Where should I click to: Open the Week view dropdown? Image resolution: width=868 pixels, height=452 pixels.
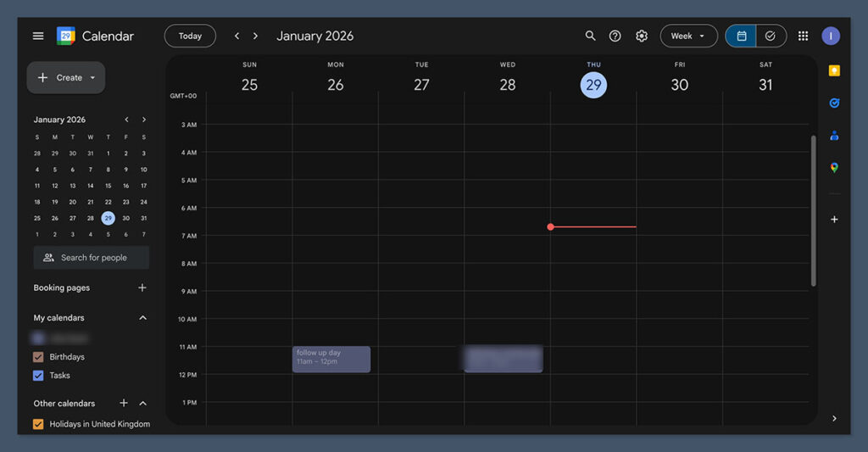pyautogui.click(x=688, y=36)
